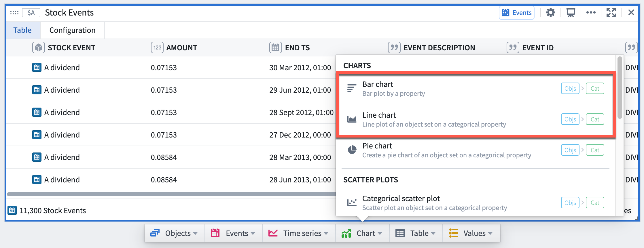Click the '11,300 Stock Events' footer count
The height and width of the screenshot is (248, 644).
[x=53, y=211]
